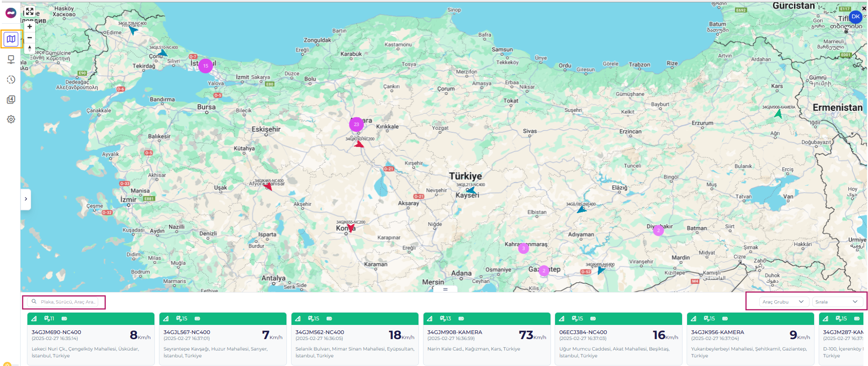This screenshot has width=868, height=366.
Task: Open vehicle card 34GJM908-KAMERA
Action: [487, 339]
